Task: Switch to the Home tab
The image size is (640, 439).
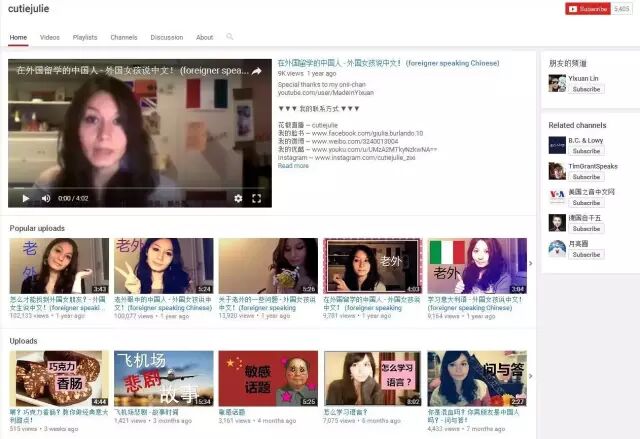Action: [x=18, y=37]
